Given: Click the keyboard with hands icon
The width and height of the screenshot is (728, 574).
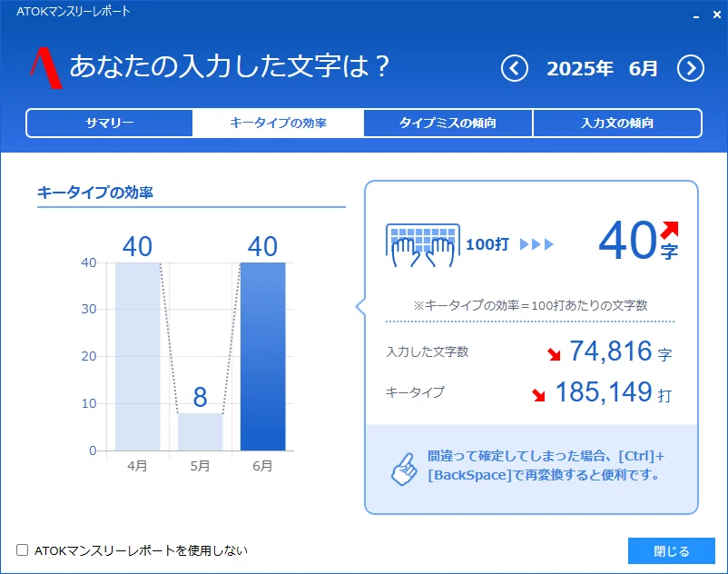Looking at the screenshot, I should click(x=422, y=244).
